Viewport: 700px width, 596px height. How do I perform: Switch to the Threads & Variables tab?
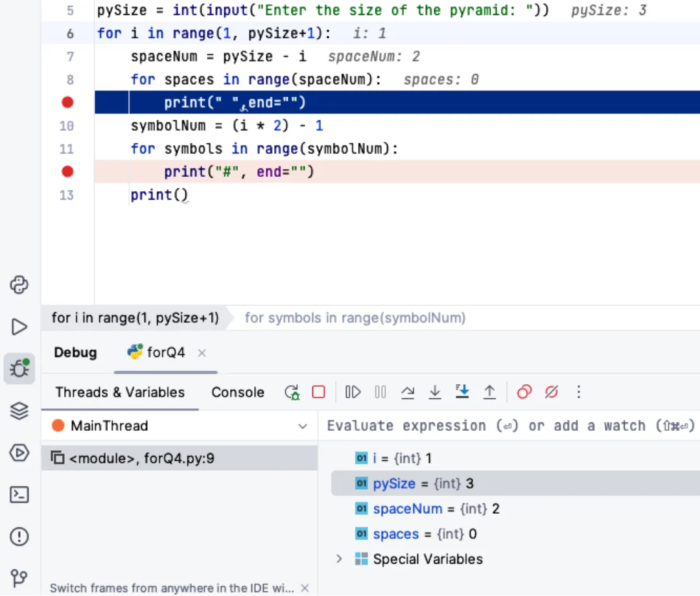[x=120, y=392]
